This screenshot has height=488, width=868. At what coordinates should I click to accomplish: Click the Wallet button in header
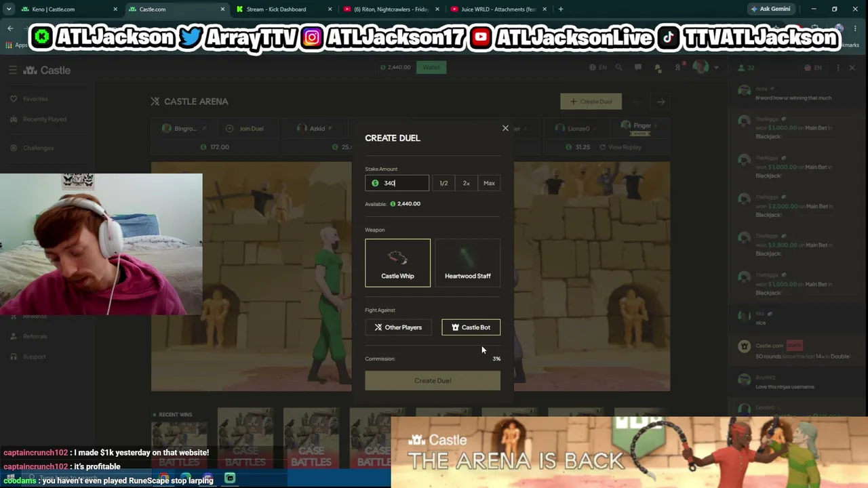431,67
